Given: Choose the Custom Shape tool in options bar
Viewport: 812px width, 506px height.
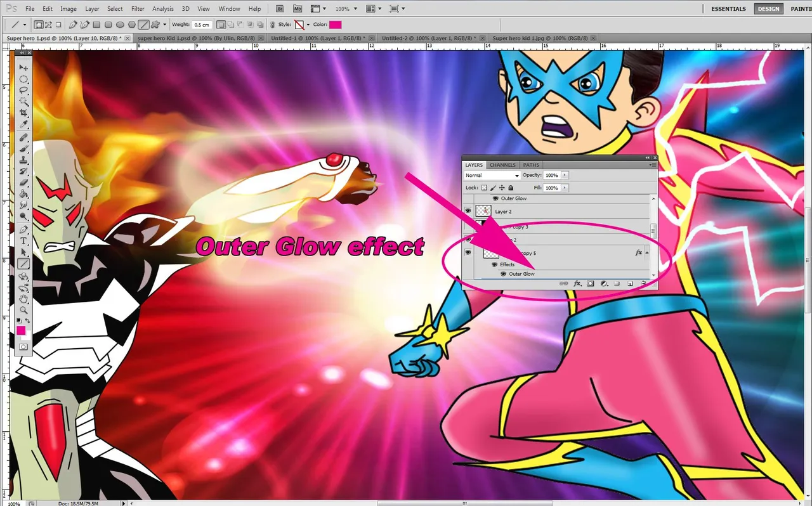Looking at the screenshot, I should (155, 25).
